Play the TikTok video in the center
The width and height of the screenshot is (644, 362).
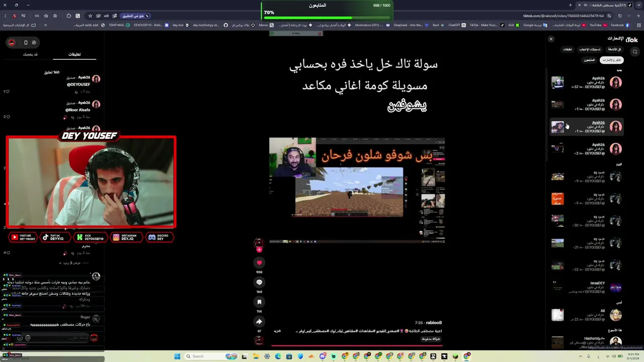[x=357, y=190]
